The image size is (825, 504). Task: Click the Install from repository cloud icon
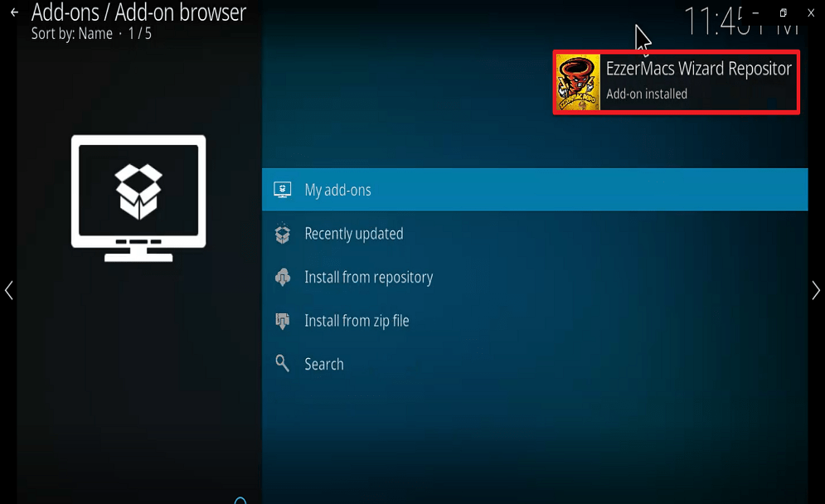(x=283, y=277)
